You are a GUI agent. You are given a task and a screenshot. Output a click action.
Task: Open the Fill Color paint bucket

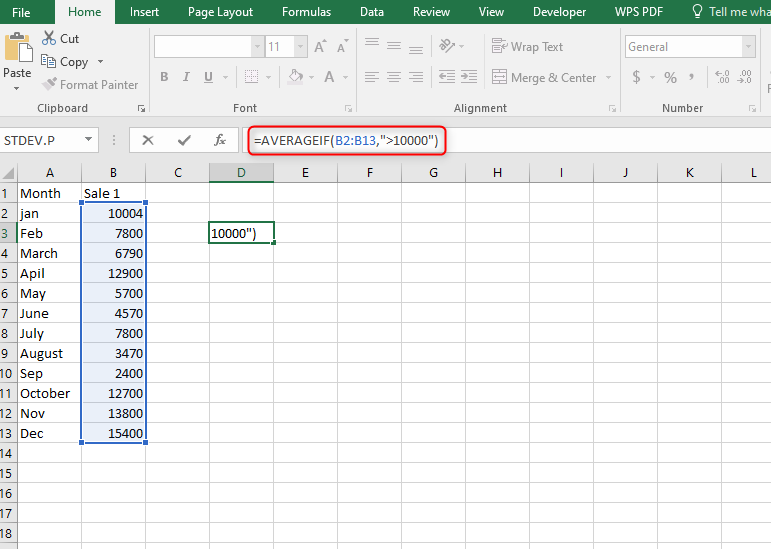(295, 78)
